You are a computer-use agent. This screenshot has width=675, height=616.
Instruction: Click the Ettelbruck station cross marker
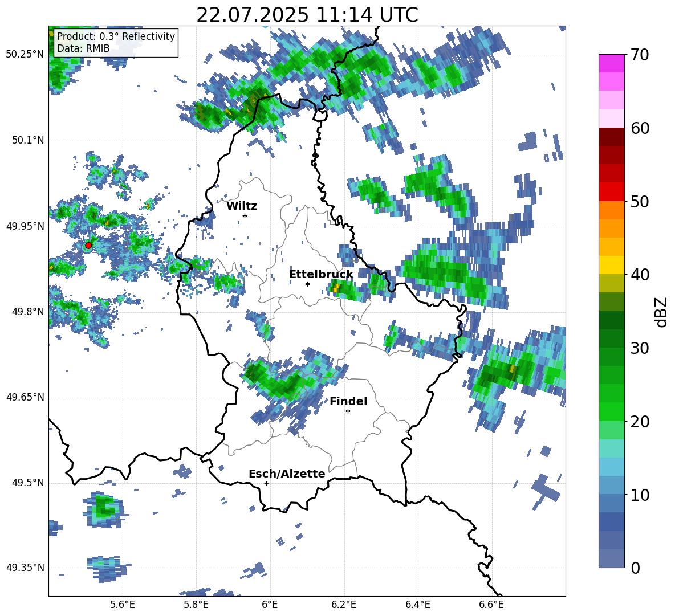click(307, 284)
